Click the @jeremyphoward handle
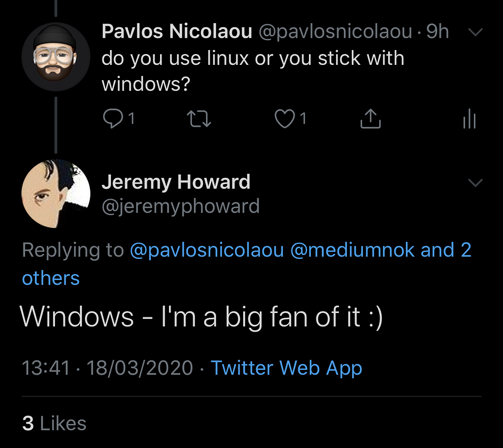The height and width of the screenshot is (448, 503). 180,206
